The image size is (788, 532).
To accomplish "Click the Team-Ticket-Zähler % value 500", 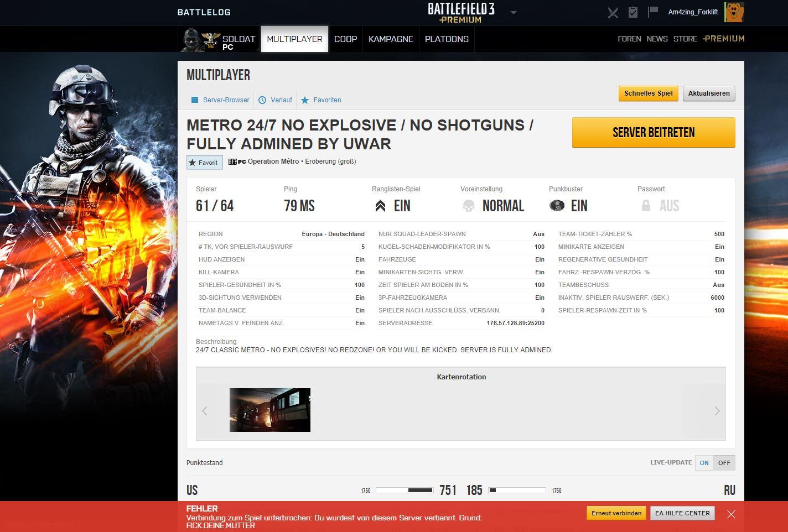I will point(719,234).
